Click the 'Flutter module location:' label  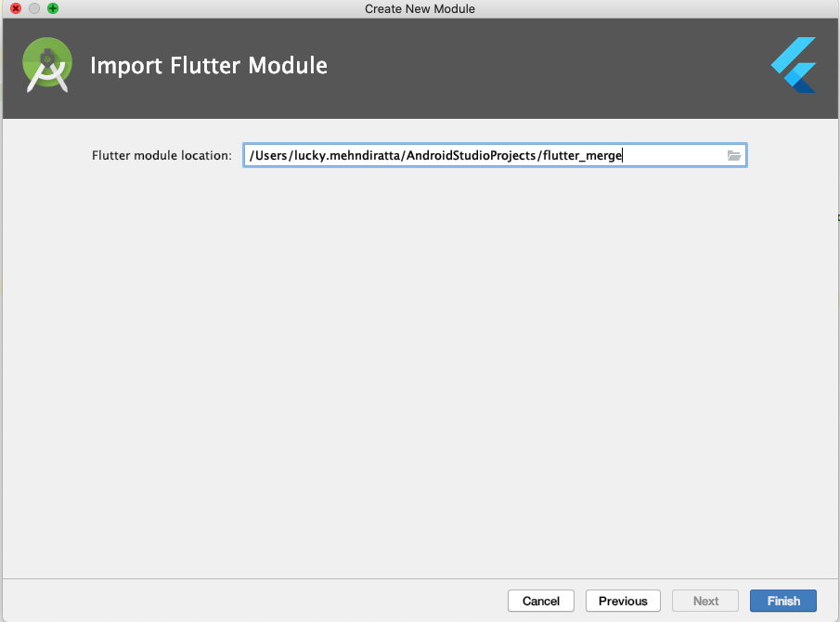point(162,155)
